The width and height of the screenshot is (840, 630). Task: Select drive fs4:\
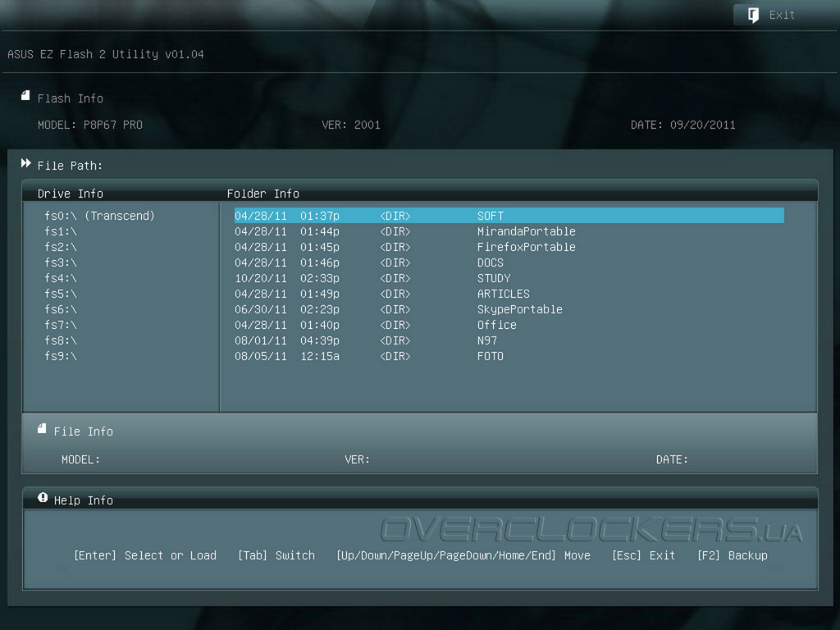pyautogui.click(x=61, y=278)
